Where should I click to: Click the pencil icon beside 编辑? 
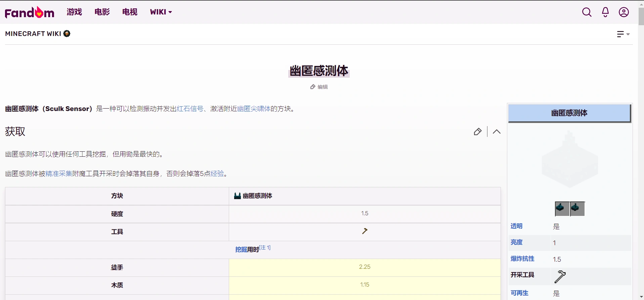pyautogui.click(x=313, y=87)
